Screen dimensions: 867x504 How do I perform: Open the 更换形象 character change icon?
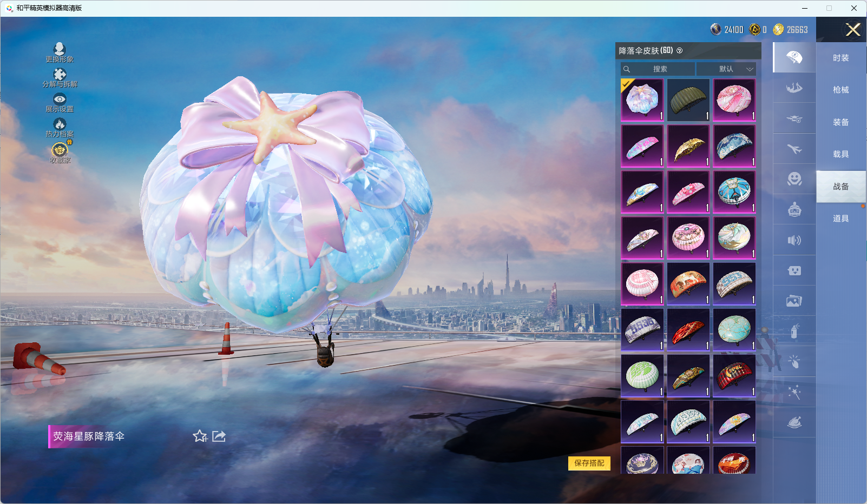(60, 51)
